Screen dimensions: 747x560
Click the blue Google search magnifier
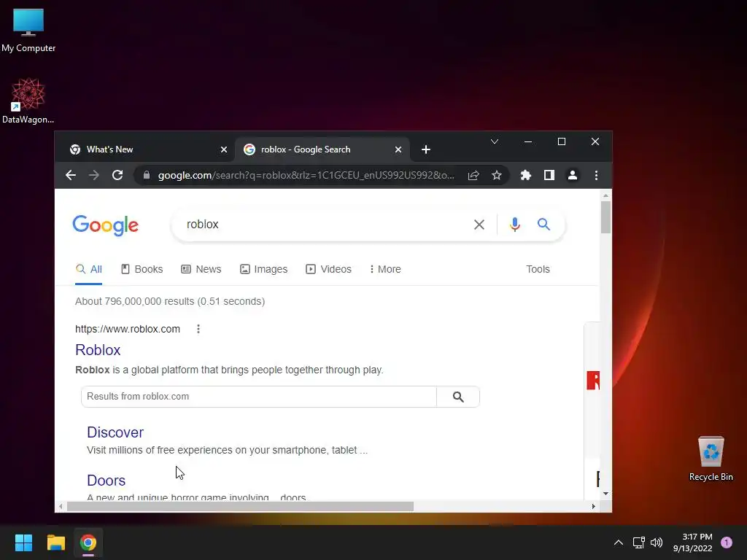coord(543,224)
